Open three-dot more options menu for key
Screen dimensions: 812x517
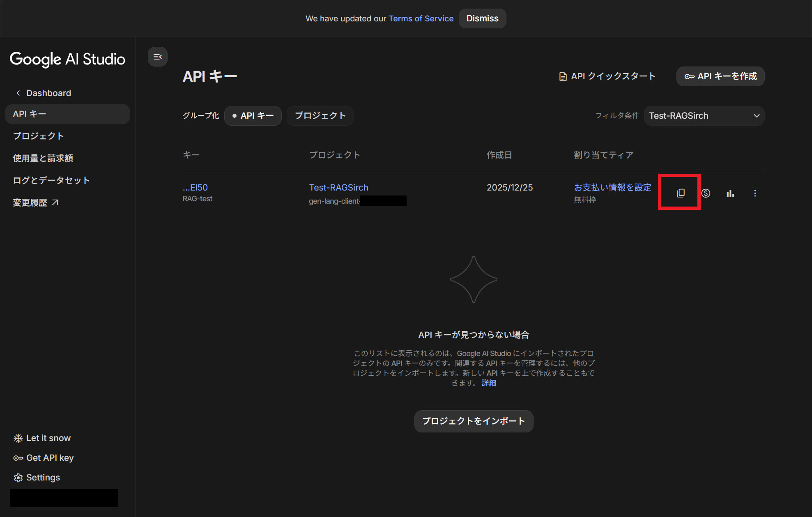(x=755, y=193)
